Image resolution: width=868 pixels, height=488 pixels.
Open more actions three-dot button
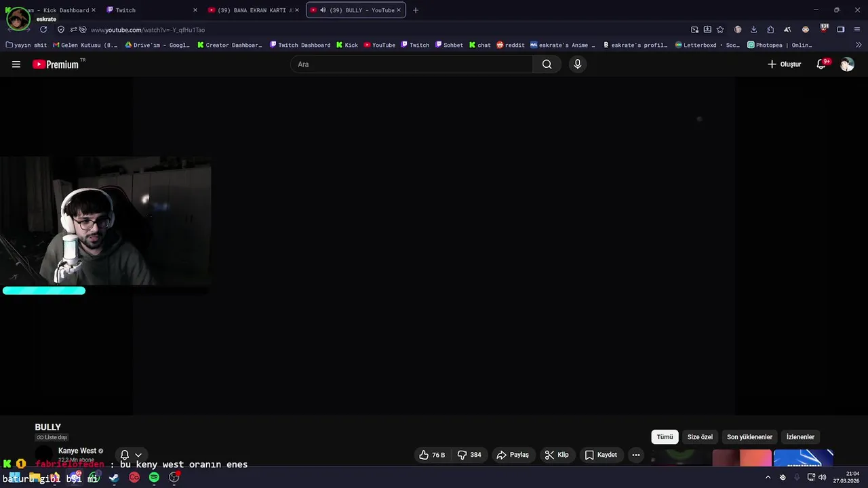click(636, 455)
